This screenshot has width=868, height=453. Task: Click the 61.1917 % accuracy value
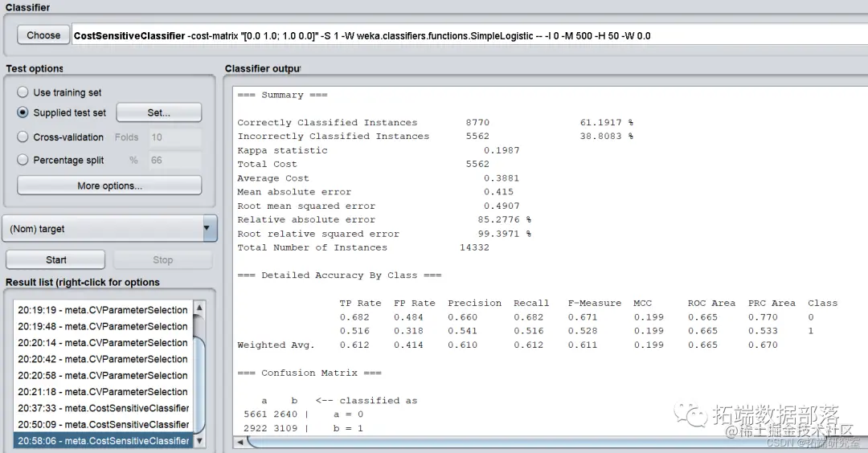pyautogui.click(x=607, y=123)
